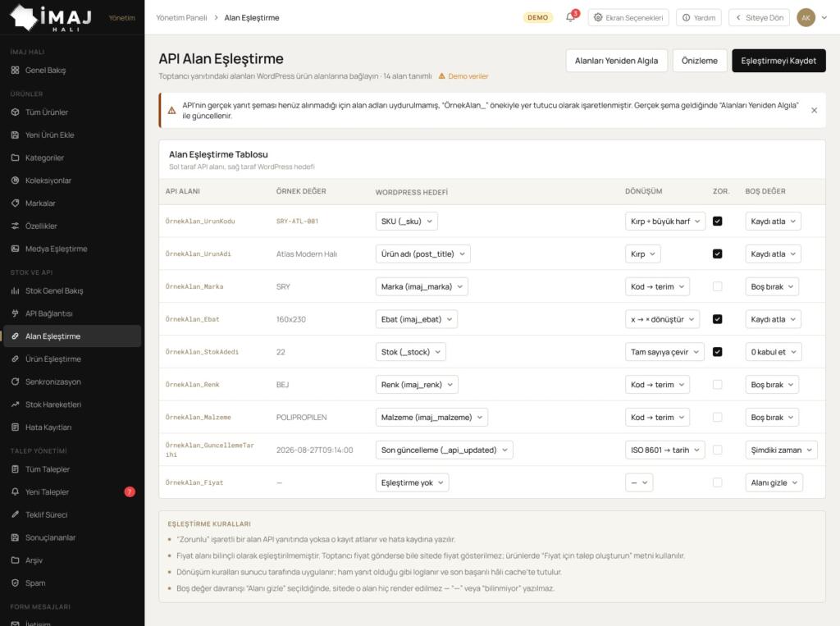Image resolution: width=840 pixels, height=626 pixels.
Task: Uncheck required for ÖrnekAlan_UrunKodu
Action: pyautogui.click(x=717, y=222)
